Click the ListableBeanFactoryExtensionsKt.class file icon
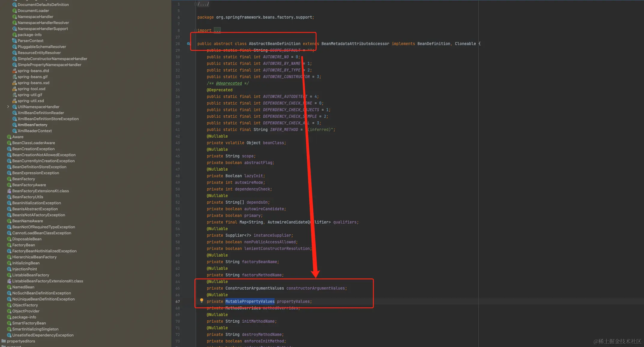The width and height of the screenshot is (644, 347). point(9,281)
